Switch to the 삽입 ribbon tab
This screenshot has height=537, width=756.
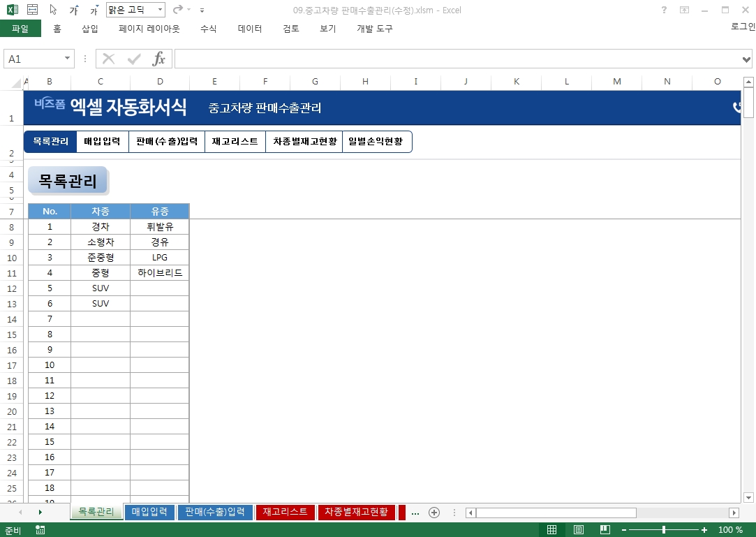pos(90,29)
